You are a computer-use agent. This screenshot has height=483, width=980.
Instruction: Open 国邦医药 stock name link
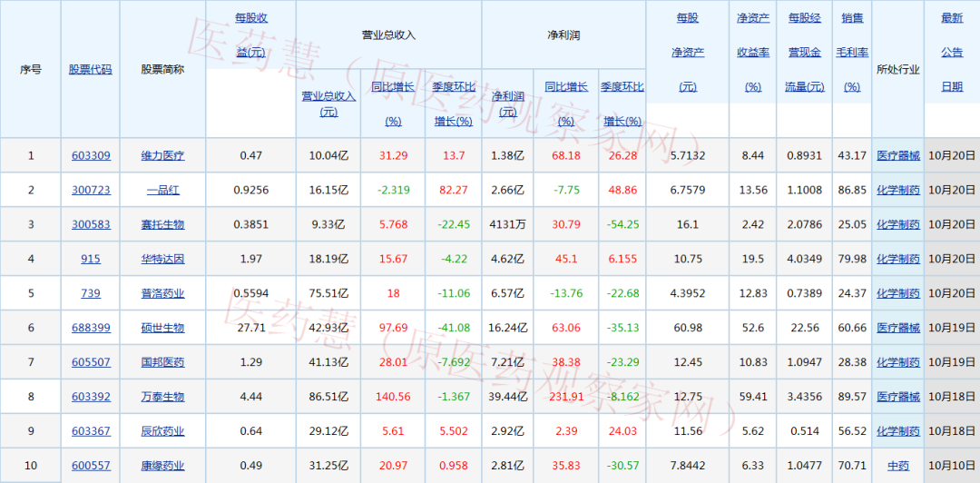tap(163, 361)
